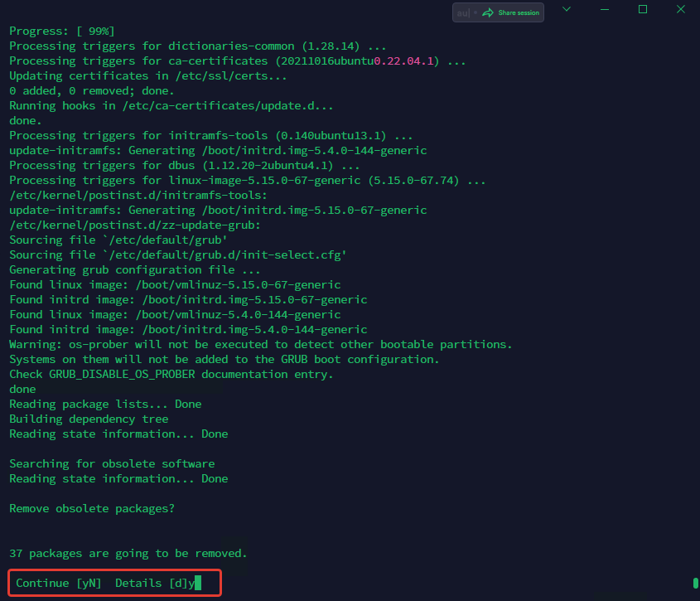The width and height of the screenshot is (700, 601).
Task: Click the share arrow icon beside Share session
Action: [x=488, y=12]
